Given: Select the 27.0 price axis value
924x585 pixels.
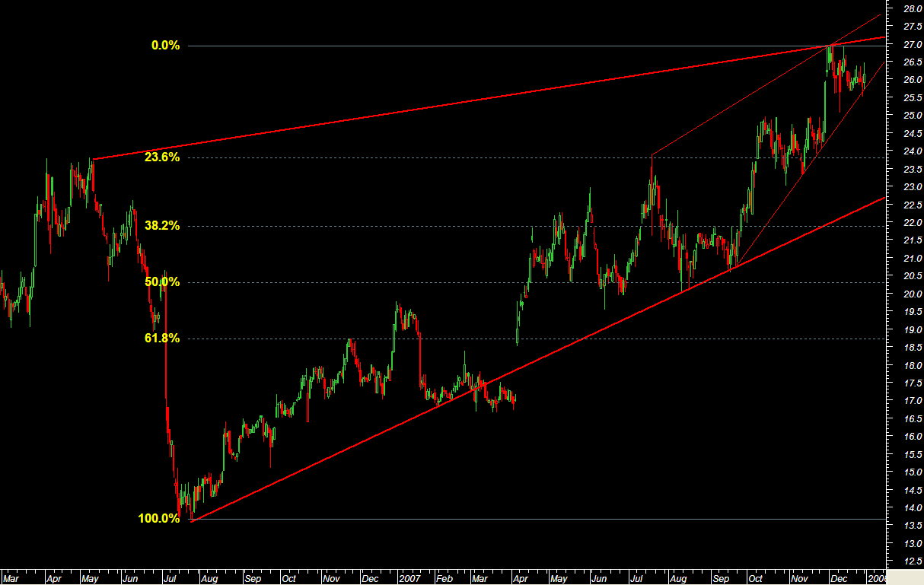Looking at the screenshot, I should (913, 45).
